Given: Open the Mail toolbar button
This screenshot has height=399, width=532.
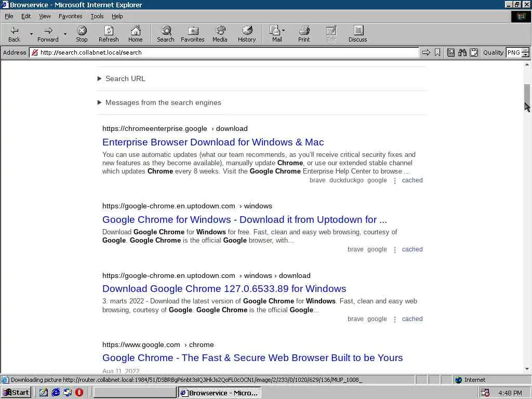Looking at the screenshot, I should (275, 34).
